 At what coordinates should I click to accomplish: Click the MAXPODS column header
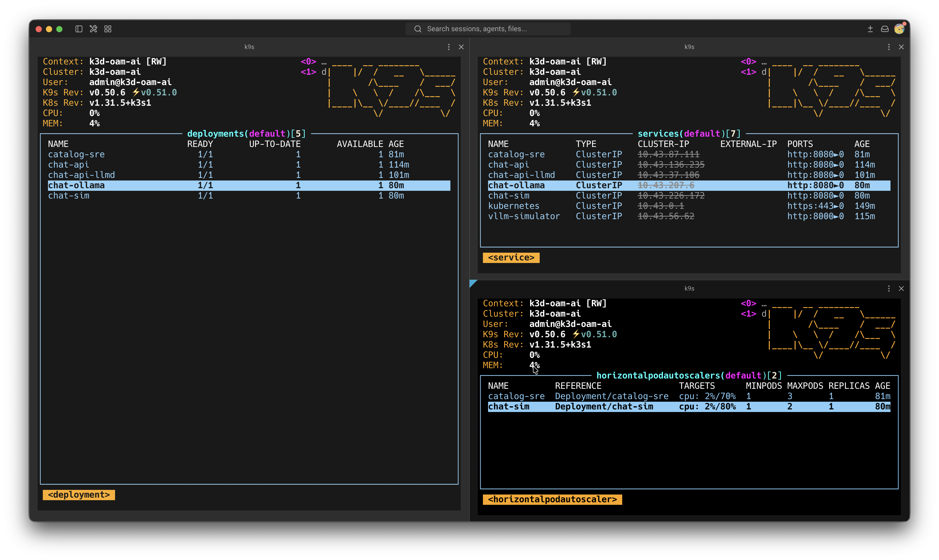(805, 386)
